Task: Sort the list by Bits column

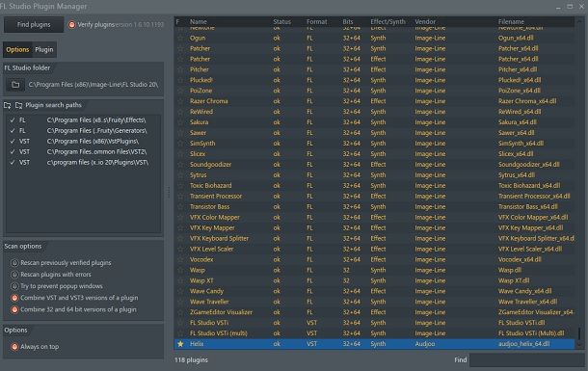Action: click(348, 22)
